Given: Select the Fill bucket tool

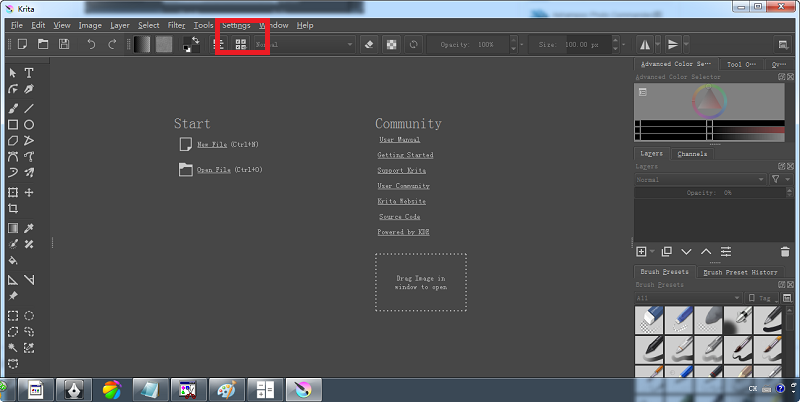Looking at the screenshot, I should (13, 260).
